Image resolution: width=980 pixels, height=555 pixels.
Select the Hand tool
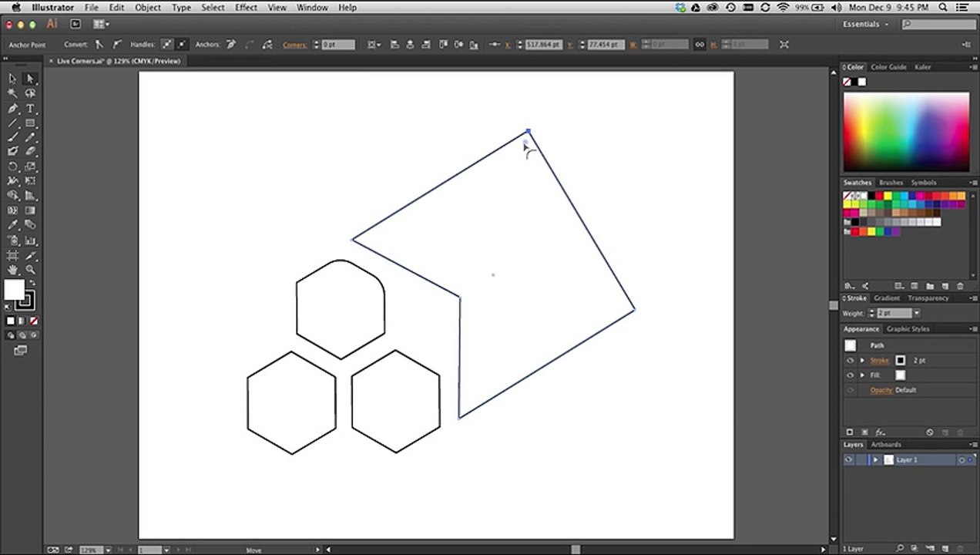click(12, 270)
